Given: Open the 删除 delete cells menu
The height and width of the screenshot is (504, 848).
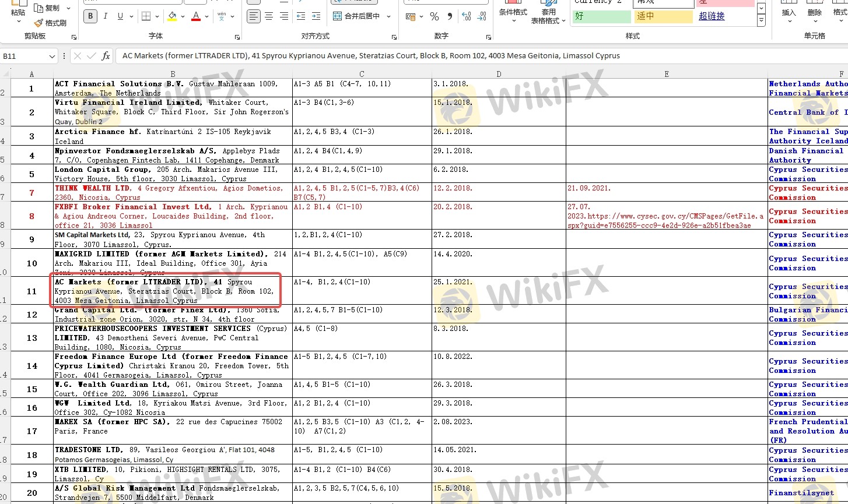Looking at the screenshot, I should pyautogui.click(x=815, y=12).
